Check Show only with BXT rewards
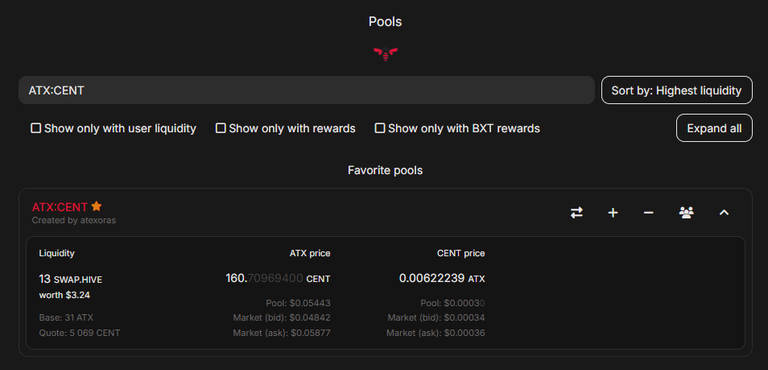The width and height of the screenshot is (768, 370). point(380,128)
